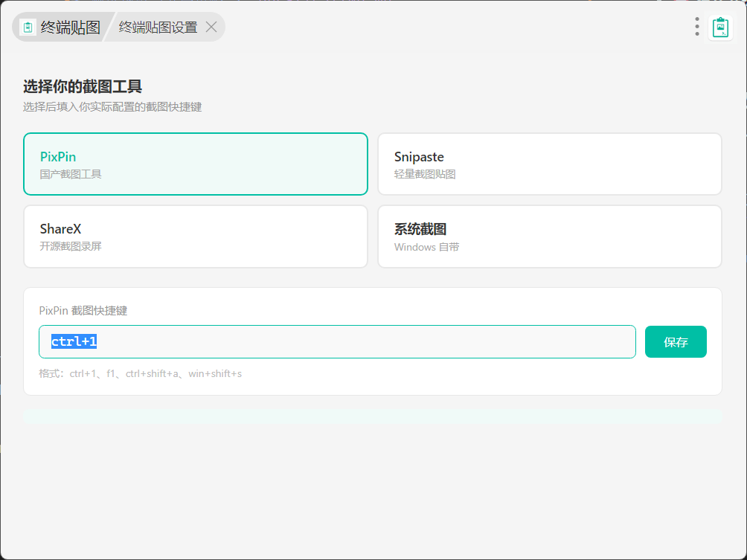Click the green clipboard plugin icon at top right
Viewport: 747px width, 560px height.
click(x=719, y=28)
